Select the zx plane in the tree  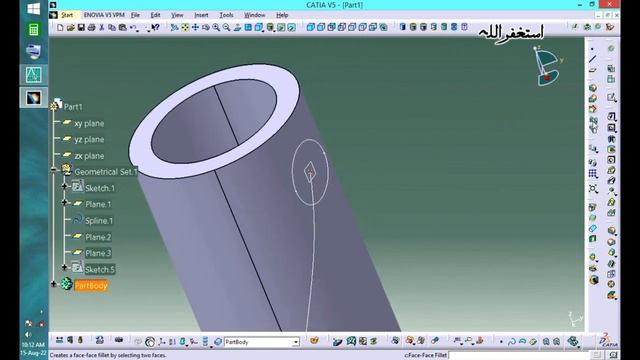tap(89, 156)
